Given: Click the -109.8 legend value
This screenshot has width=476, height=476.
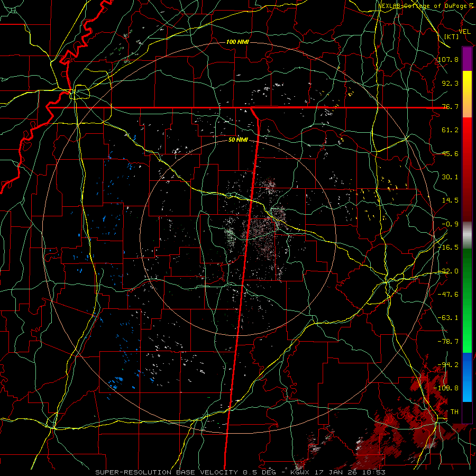Looking at the screenshot, I should (x=446, y=388).
